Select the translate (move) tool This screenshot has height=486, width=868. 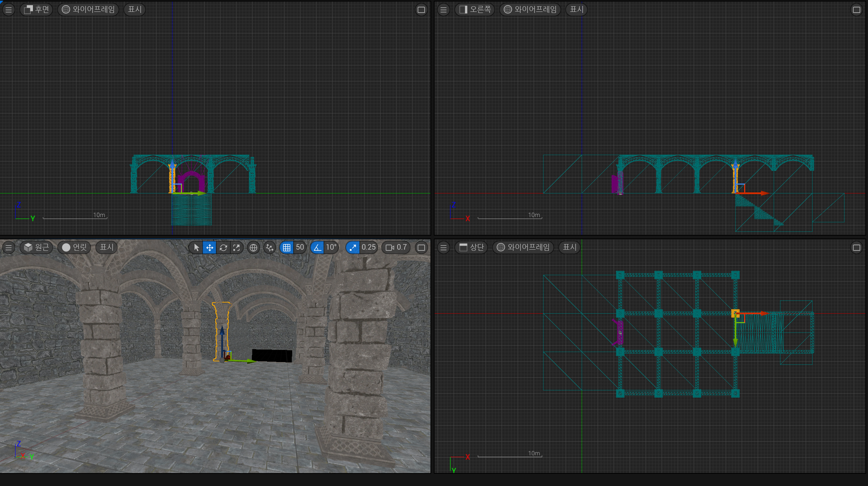pos(210,247)
